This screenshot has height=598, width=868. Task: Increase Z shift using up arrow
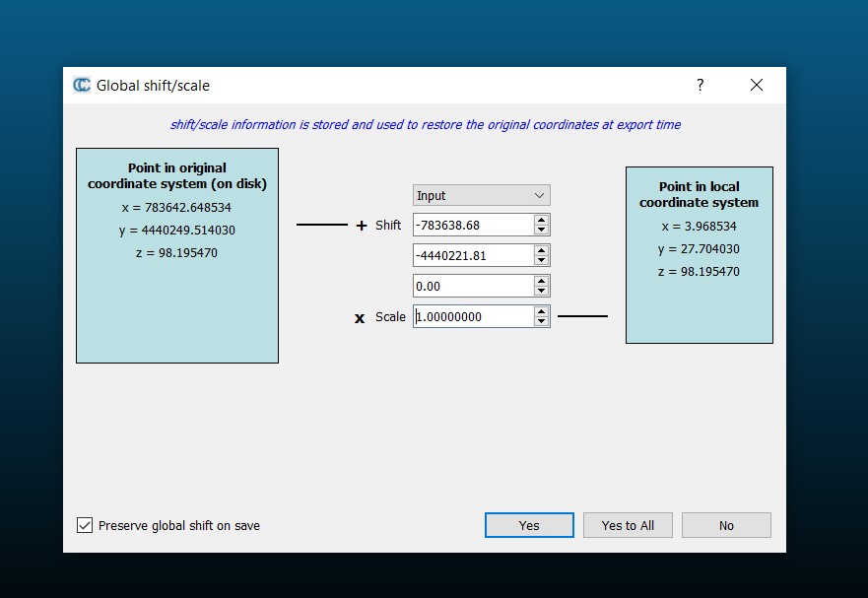pyautogui.click(x=541, y=281)
